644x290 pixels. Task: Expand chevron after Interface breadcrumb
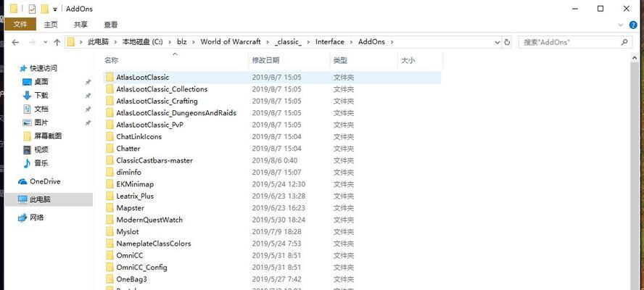tap(352, 41)
